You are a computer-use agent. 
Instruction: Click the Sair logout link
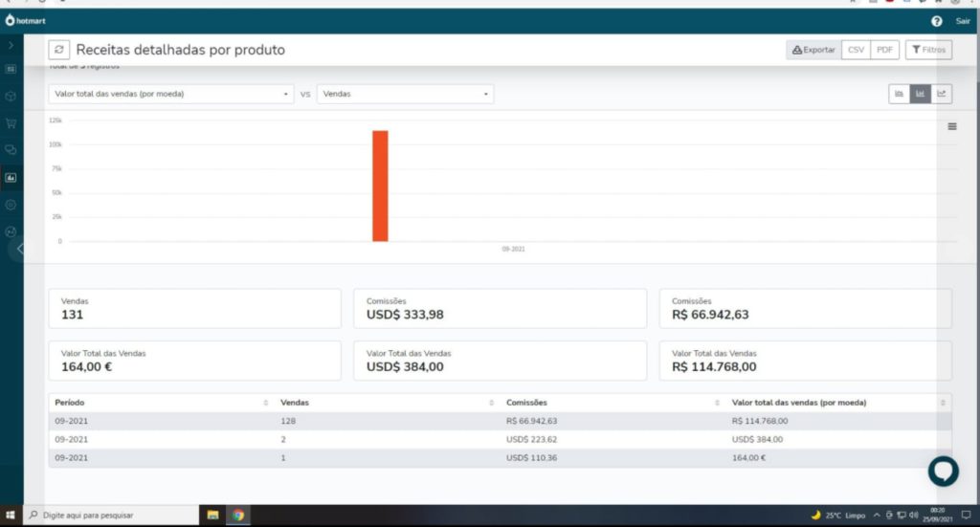[963, 21]
